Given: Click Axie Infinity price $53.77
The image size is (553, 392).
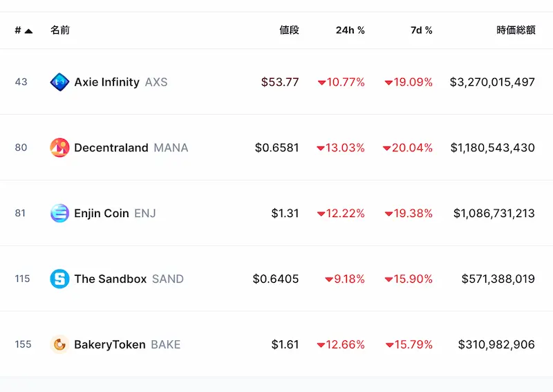Looking at the screenshot, I should (x=280, y=82).
